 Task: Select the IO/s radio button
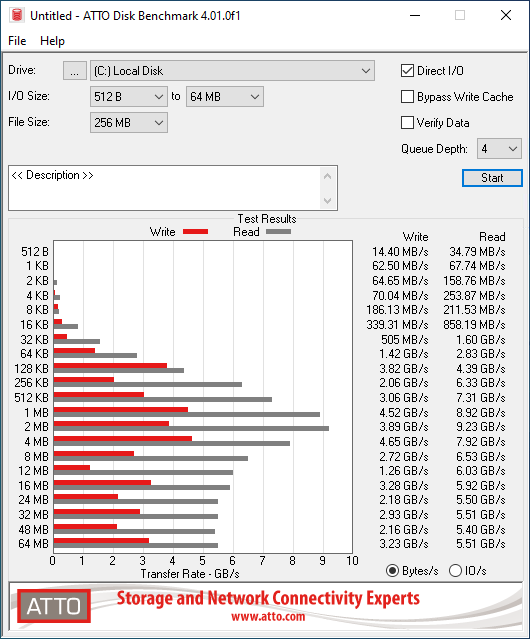coord(455,571)
